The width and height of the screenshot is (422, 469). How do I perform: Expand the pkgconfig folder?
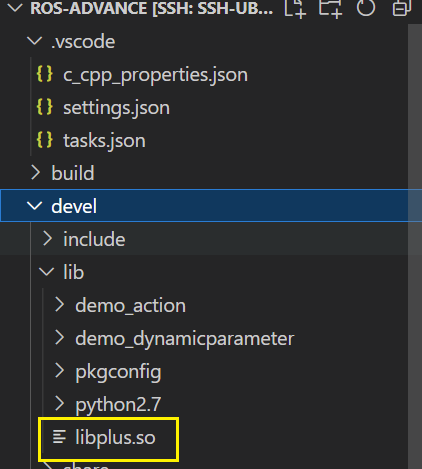[59, 371]
